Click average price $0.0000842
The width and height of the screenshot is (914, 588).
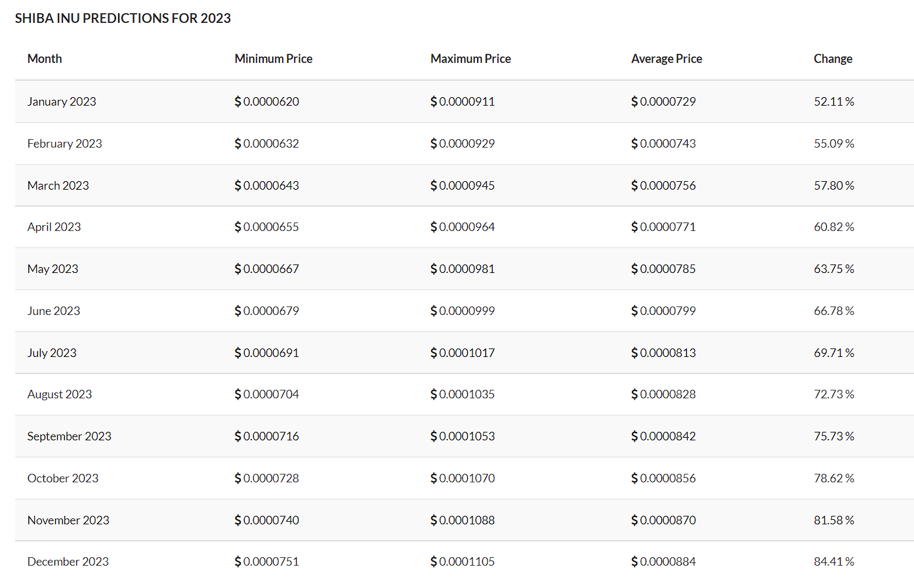point(663,436)
